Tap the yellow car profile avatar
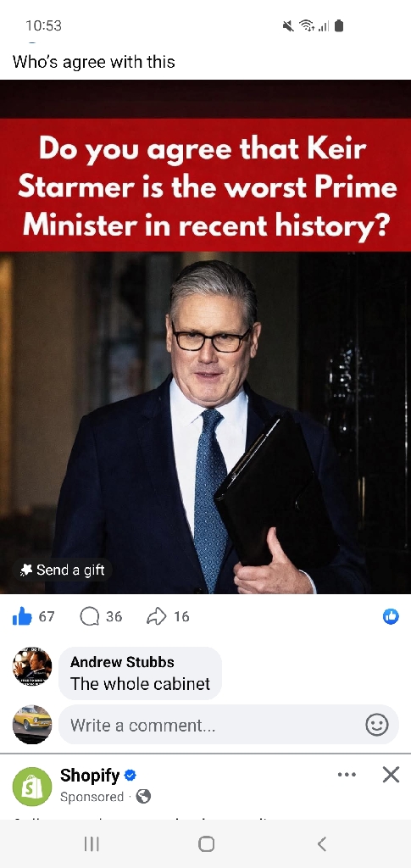 pos(32,725)
